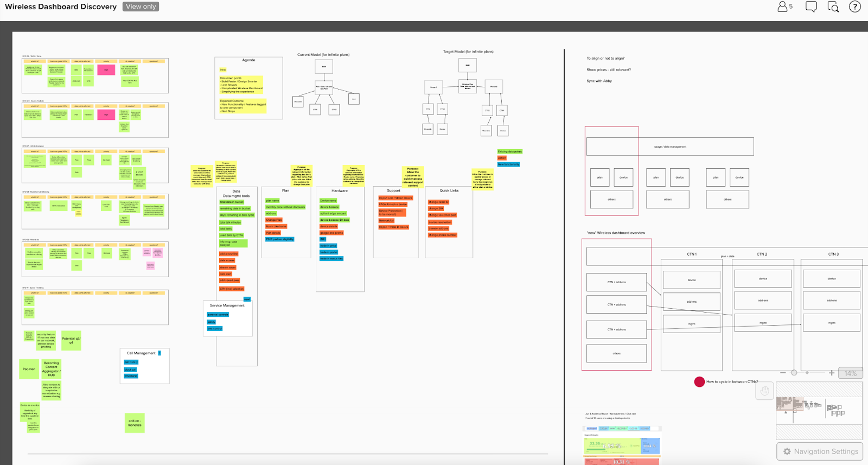868x465 pixels.
Task: Open the comments speech bubble panel
Action: [811, 7]
